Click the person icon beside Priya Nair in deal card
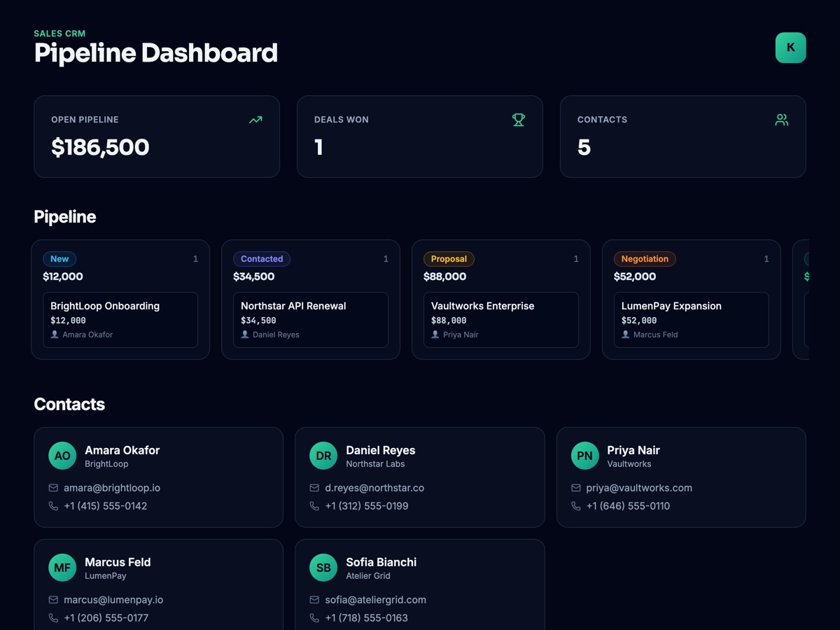This screenshot has width=840, height=630. coord(435,335)
